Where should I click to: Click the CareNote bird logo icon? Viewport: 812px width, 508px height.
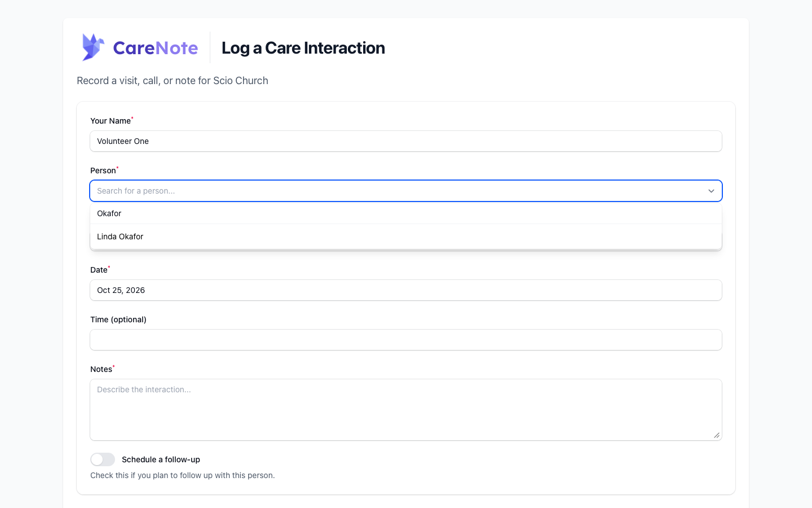pos(93,47)
